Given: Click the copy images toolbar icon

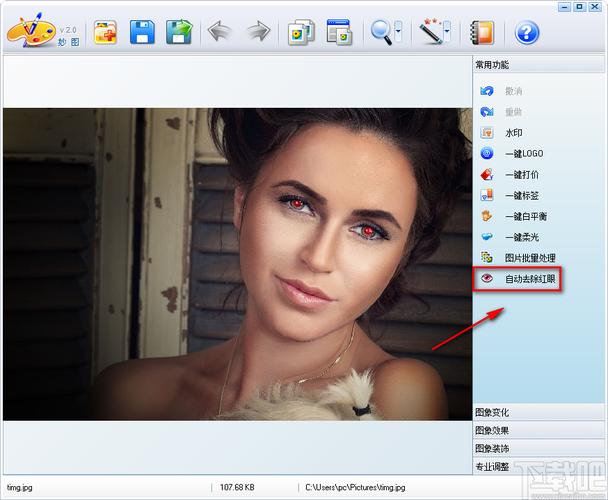Looking at the screenshot, I should click(301, 32).
